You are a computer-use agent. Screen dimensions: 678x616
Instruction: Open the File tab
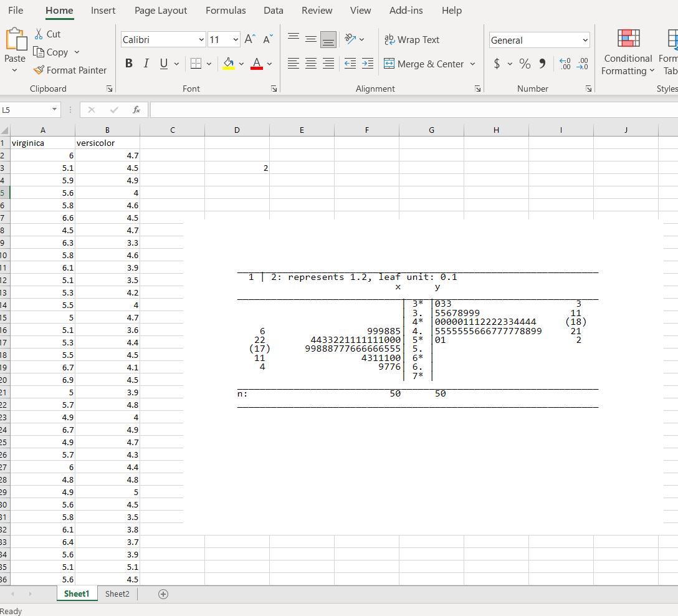click(16, 11)
